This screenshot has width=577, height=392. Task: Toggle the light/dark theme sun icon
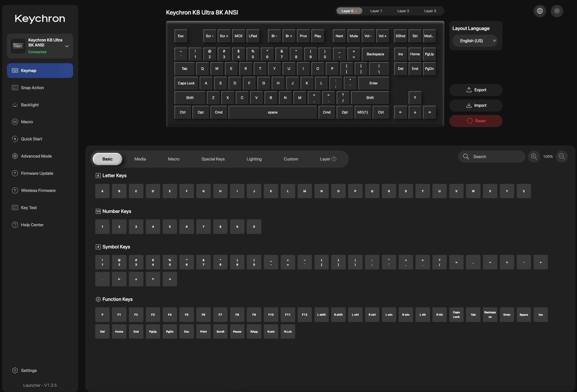click(x=557, y=11)
